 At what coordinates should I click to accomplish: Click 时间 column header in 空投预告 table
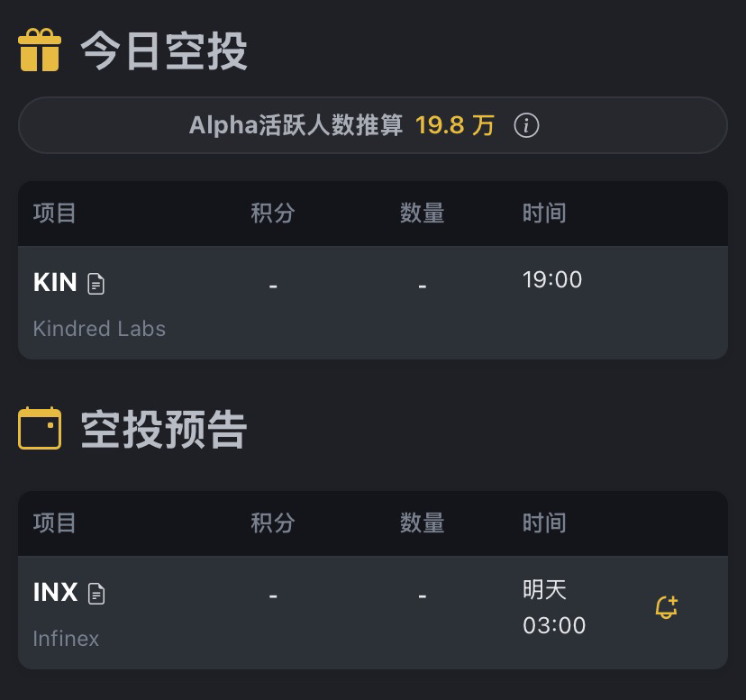(x=544, y=523)
